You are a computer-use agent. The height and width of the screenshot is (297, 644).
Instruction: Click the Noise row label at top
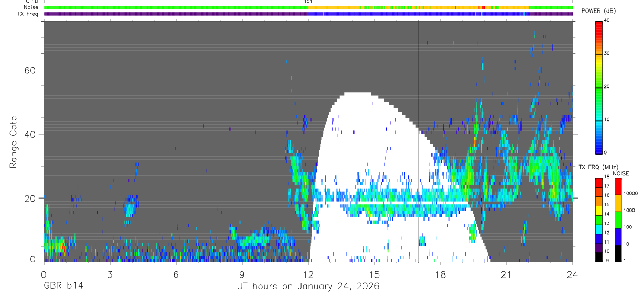(x=32, y=7)
